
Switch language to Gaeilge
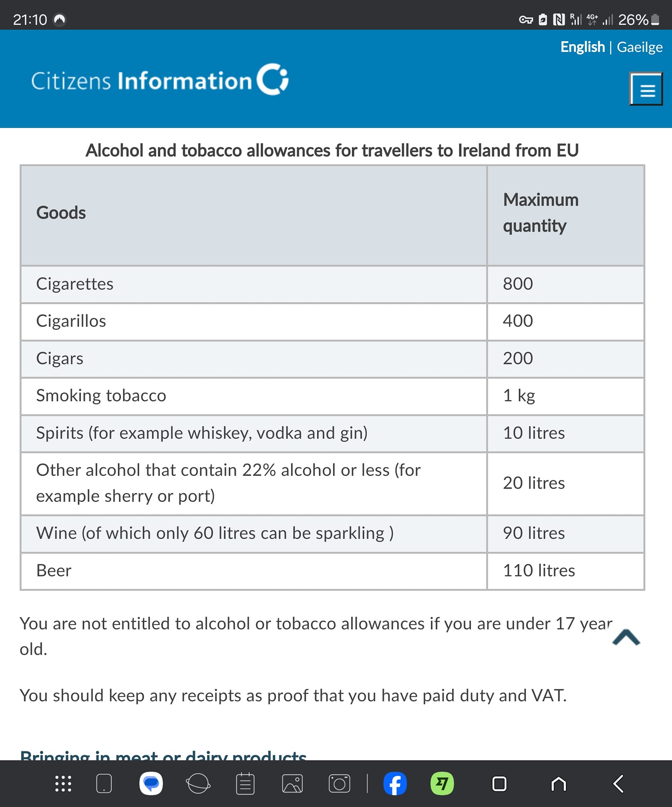640,47
